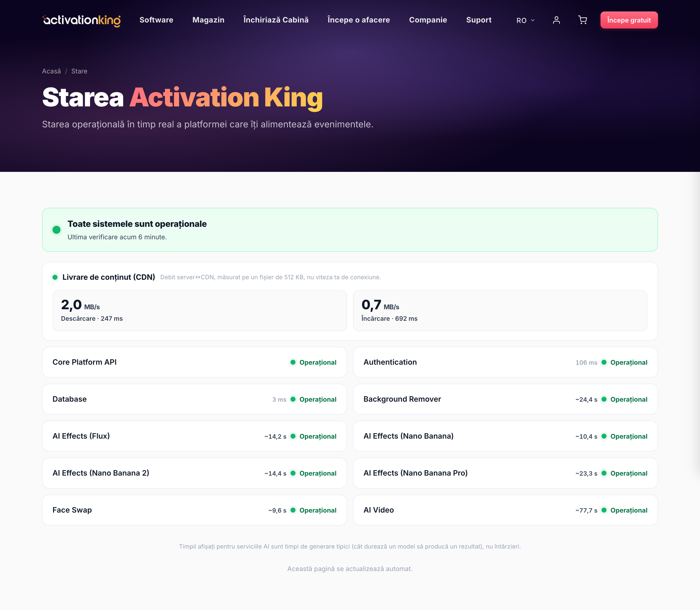The width and height of the screenshot is (700, 610).
Task: Click the Ultima verificare acum 6 minute text
Action: click(x=117, y=237)
